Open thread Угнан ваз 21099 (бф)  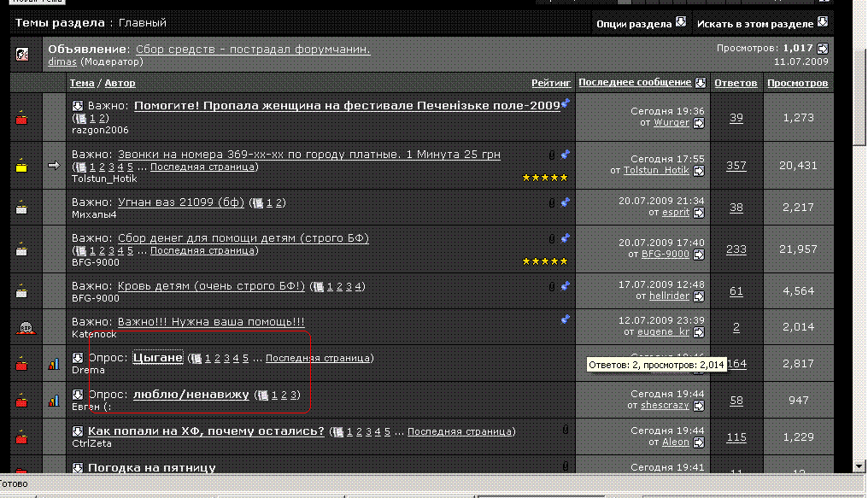(181, 202)
